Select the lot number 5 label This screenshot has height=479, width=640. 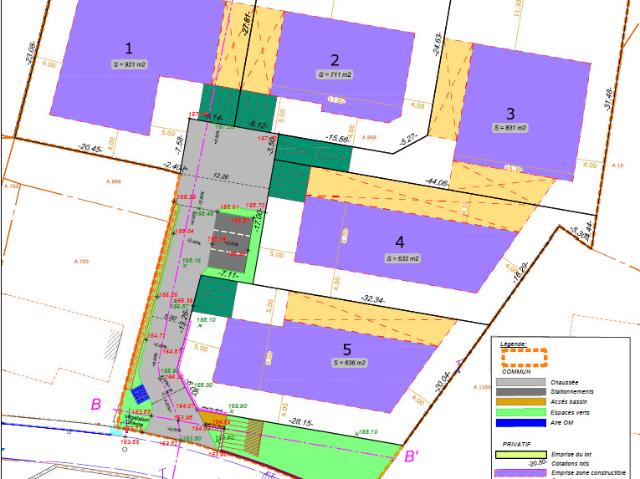(x=347, y=349)
